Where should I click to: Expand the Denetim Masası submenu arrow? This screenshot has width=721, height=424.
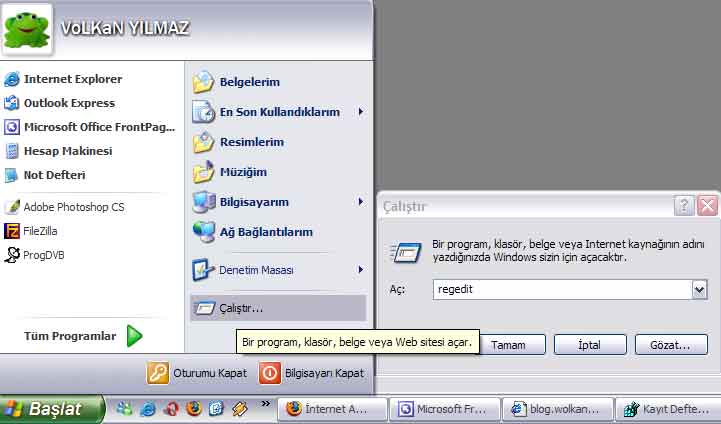pyautogui.click(x=361, y=270)
